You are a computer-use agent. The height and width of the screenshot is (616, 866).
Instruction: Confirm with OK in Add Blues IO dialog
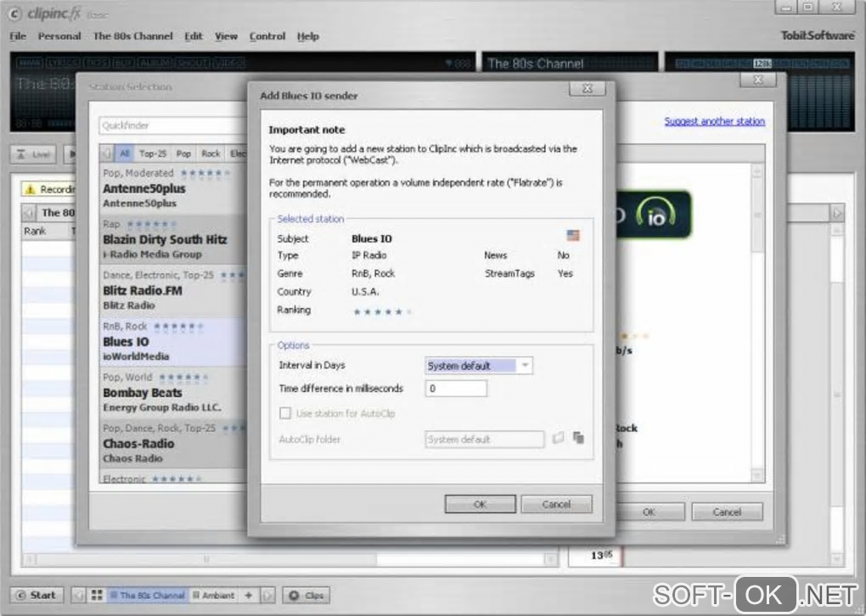pyautogui.click(x=480, y=504)
